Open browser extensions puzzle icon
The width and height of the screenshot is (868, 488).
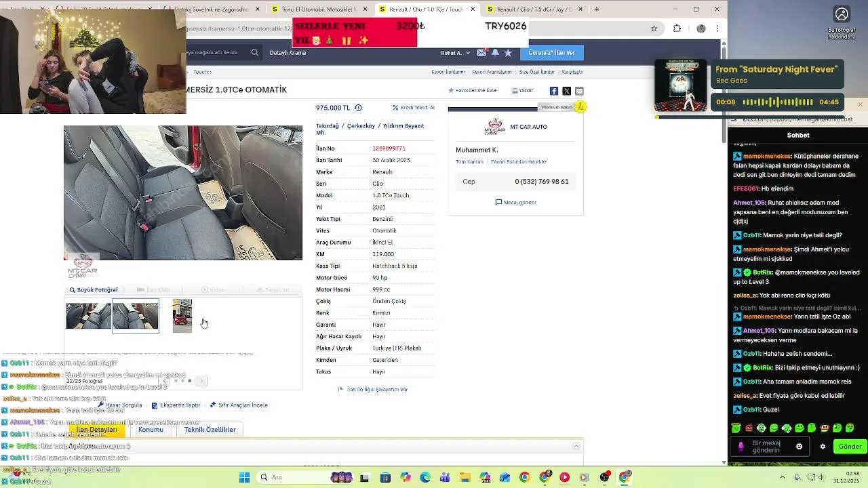pos(677,28)
